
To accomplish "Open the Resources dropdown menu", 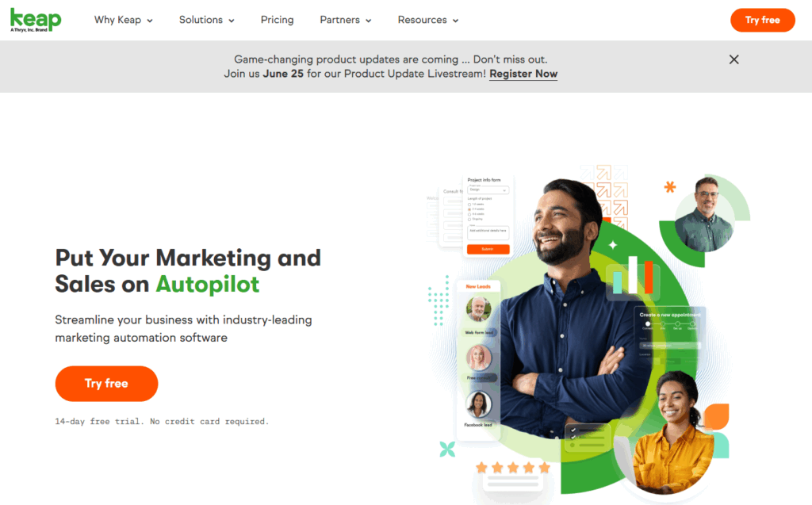I will [x=427, y=20].
